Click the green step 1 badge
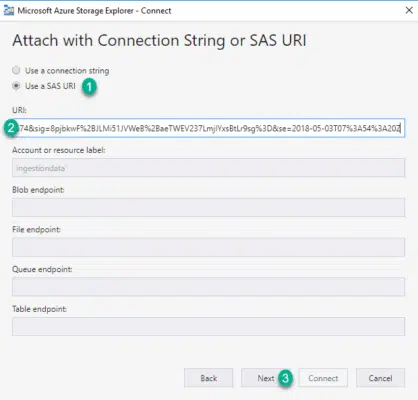The image size is (418, 400). (x=89, y=87)
